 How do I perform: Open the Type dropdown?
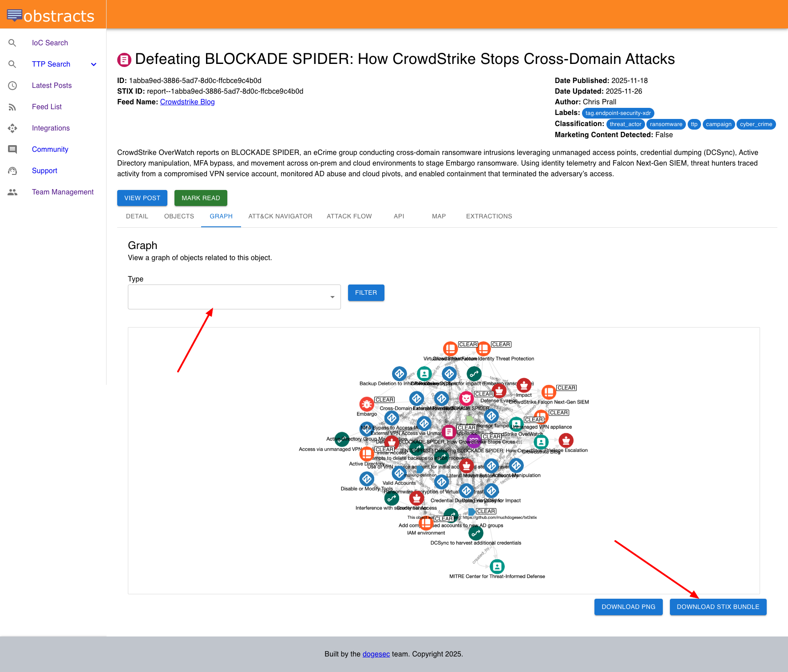pos(234,297)
